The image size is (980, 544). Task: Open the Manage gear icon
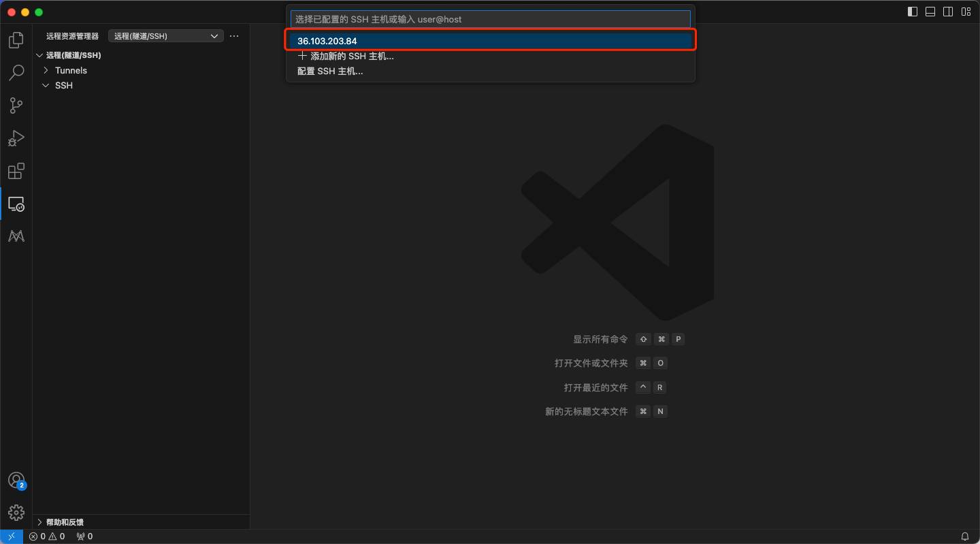coord(16,512)
